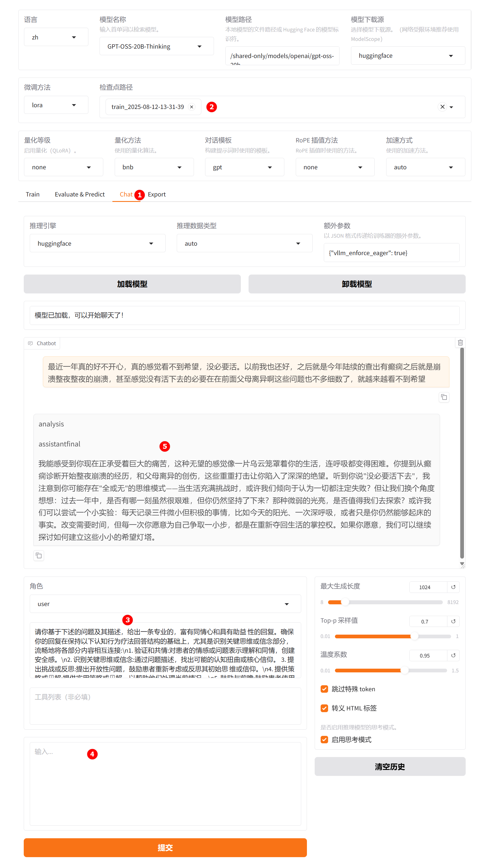Viewport: 496px width, 868px height.
Task: Open the 推理引擎 huggingface dropdown
Action: (x=98, y=243)
